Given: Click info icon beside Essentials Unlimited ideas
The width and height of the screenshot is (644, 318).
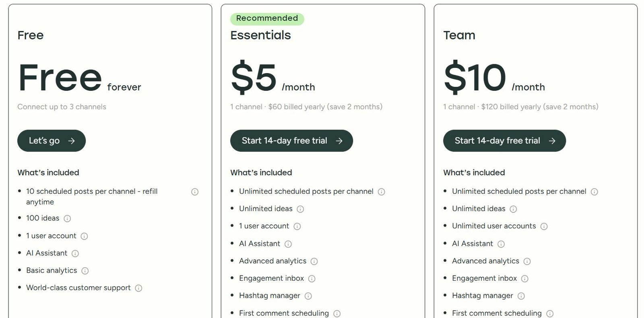Looking at the screenshot, I should click(300, 209).
